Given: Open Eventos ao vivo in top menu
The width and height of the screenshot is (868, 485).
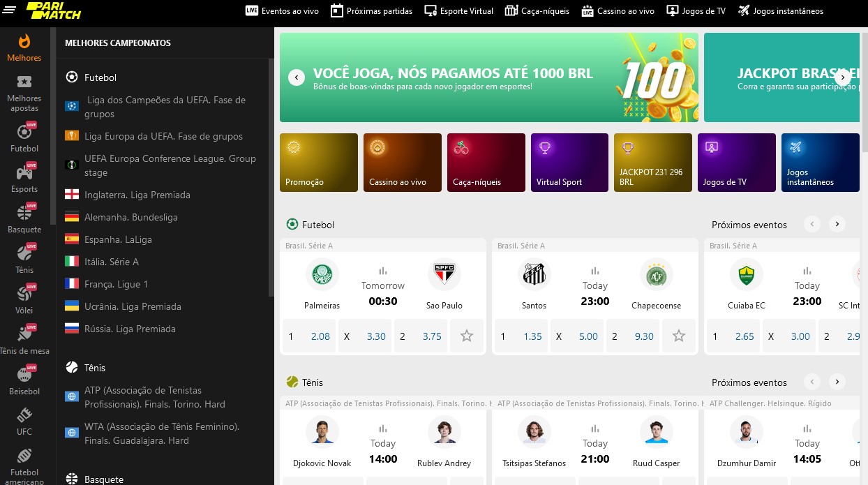Looking at the screenshot, I should point(283,10).
